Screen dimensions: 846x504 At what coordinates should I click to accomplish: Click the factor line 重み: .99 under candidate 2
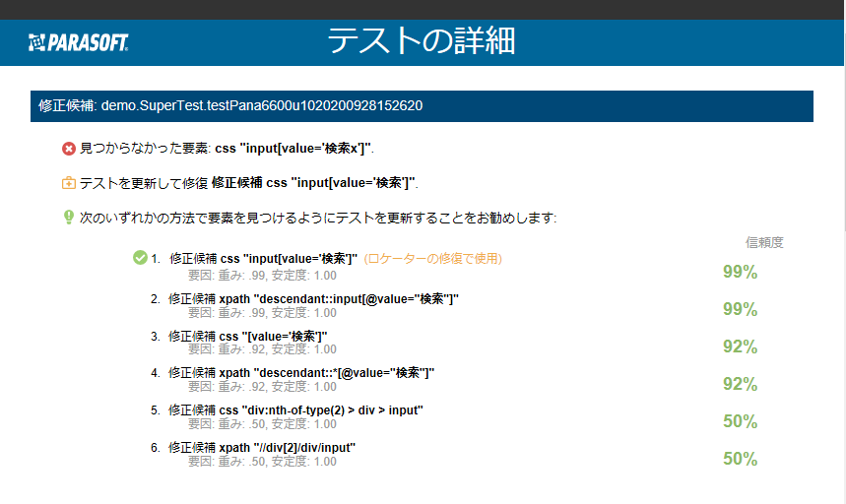pyautogui.click(x=262, y=313)
